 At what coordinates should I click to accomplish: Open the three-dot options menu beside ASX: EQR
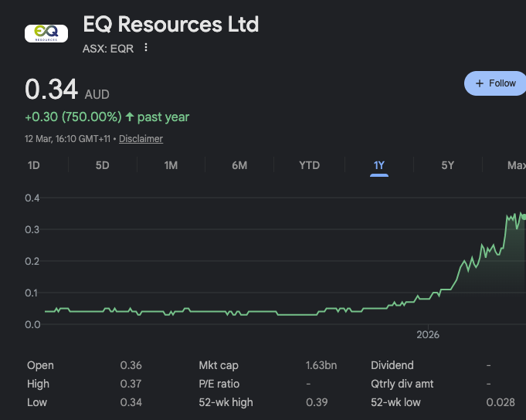click(x=145, y=48)
